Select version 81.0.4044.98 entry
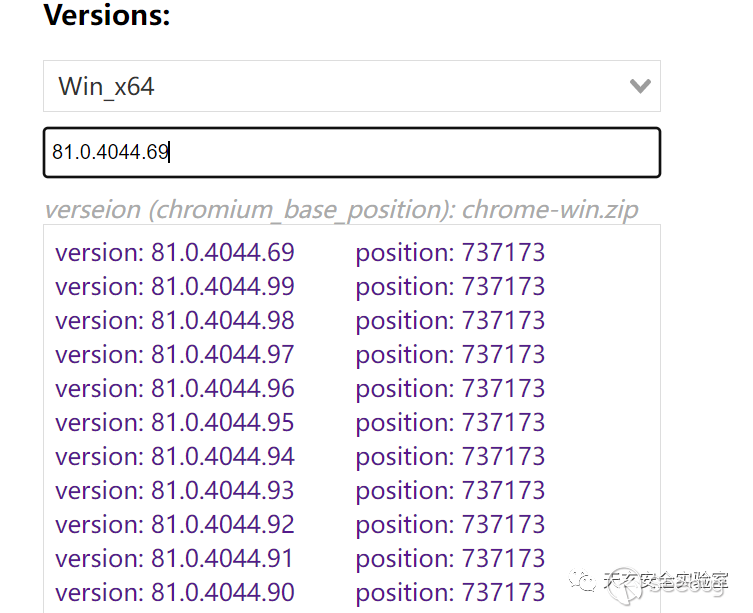The image size is (753, 613). pyautogui.click(x=175, y=321)
